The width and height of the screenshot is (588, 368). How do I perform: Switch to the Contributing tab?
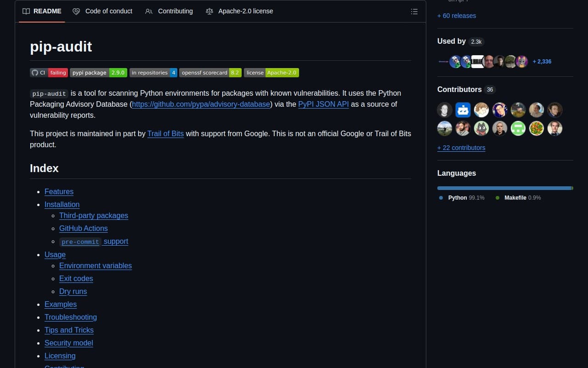[x=175, y=11]
